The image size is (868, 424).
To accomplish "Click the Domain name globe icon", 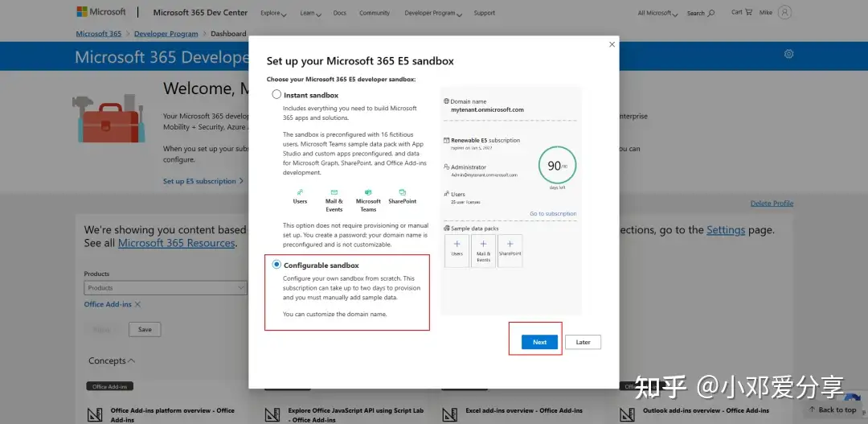I will pyautogui.click(x=446, y=101).
